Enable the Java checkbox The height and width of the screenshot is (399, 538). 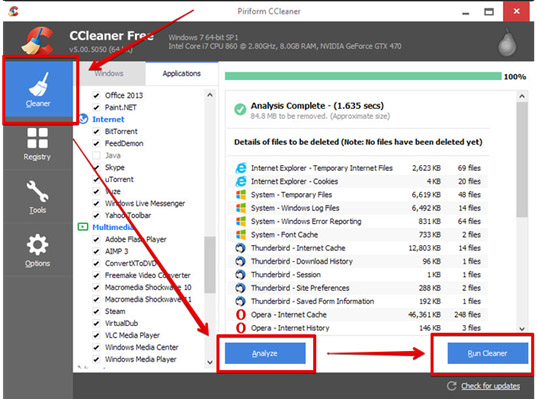click(96, 155)
